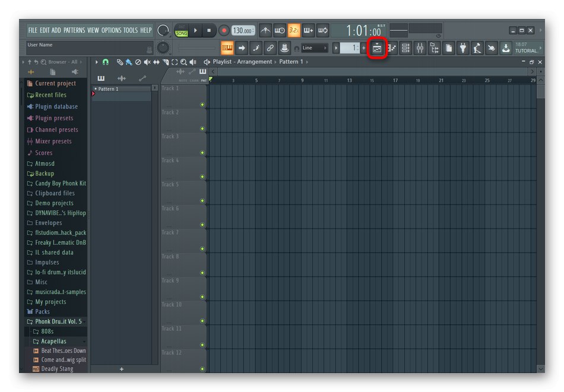
Task: Open the channel rack view icon
Action: point(405,48)
